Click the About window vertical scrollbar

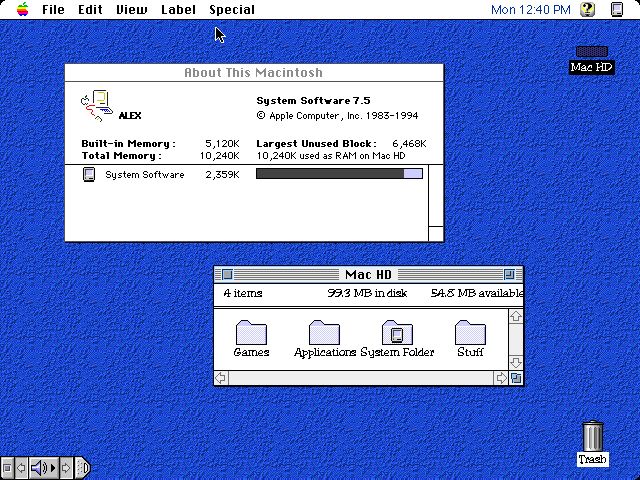coord(436,196)
